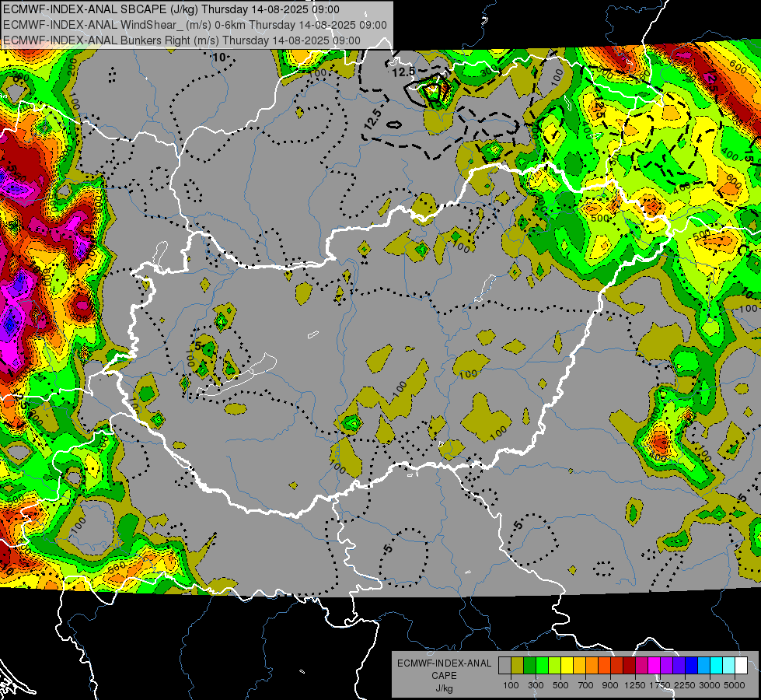Select the red-orange legend swatch before 900

[604, 666]
